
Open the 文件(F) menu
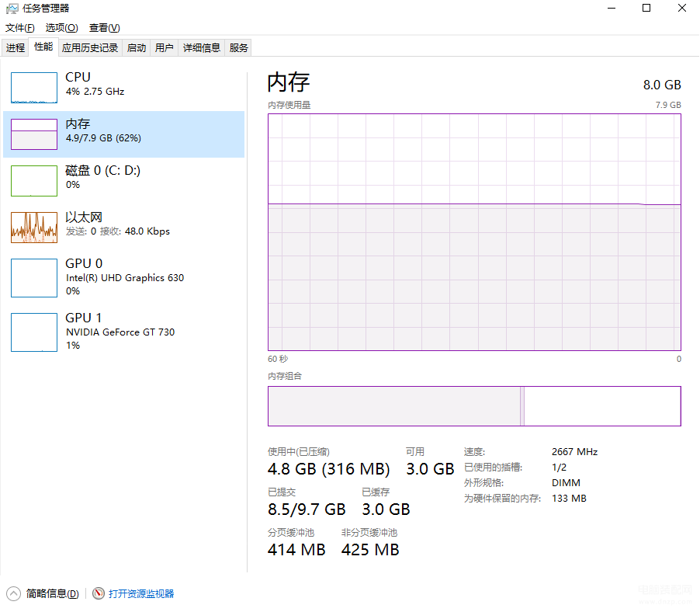(20, 28)
